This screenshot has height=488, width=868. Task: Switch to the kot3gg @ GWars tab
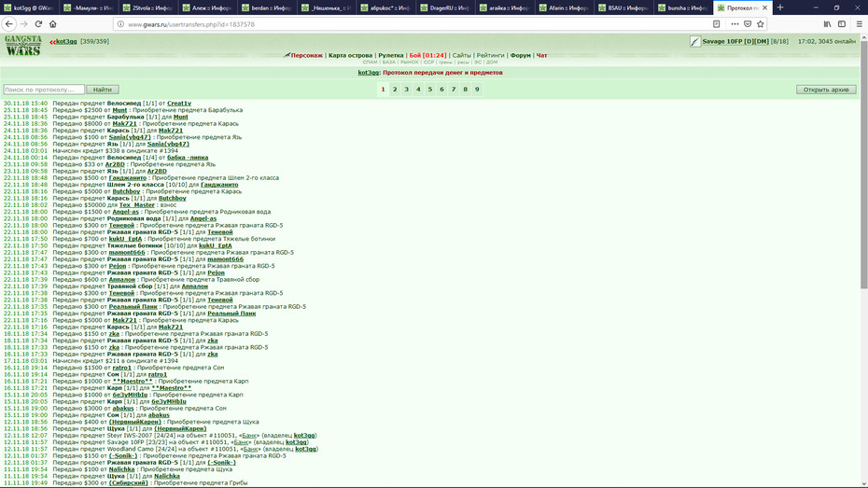point(29,7)
